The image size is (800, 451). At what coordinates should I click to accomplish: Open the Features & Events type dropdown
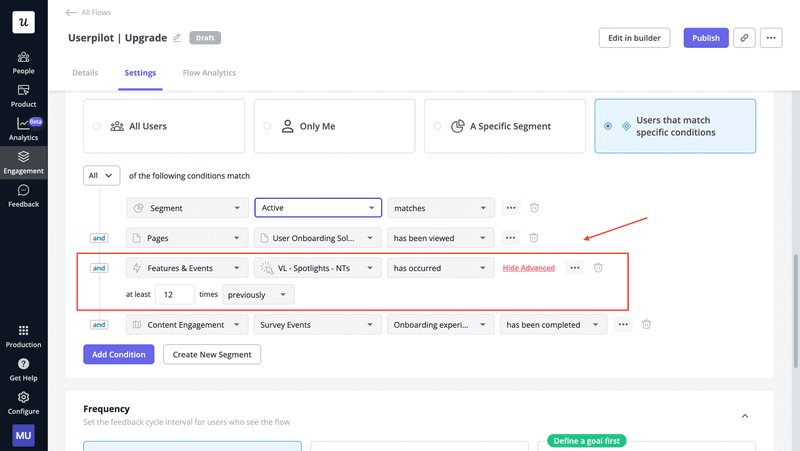pos(187,268)
